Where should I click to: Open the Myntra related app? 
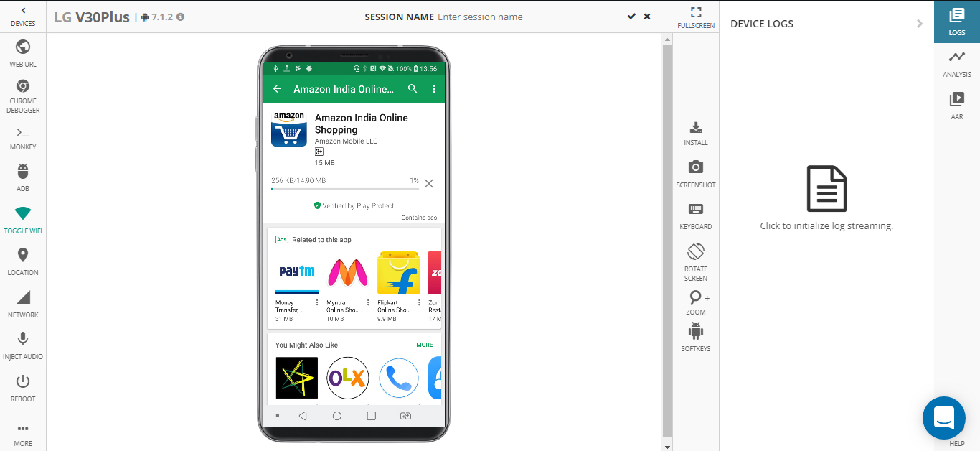click(x=348, y=273)
